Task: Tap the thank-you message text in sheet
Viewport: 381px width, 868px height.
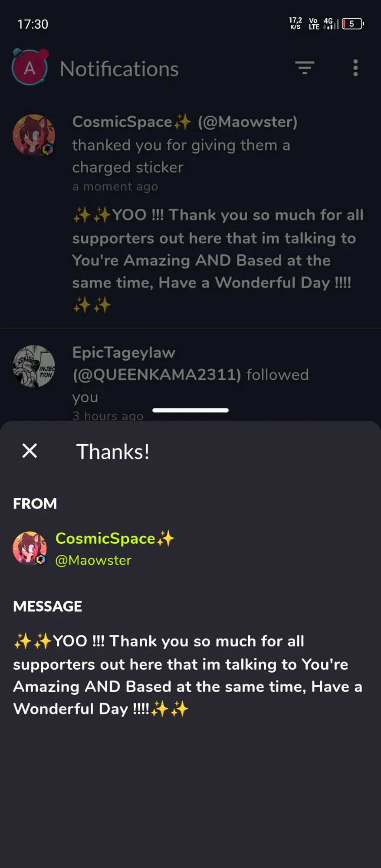Action: coord(187,675)
